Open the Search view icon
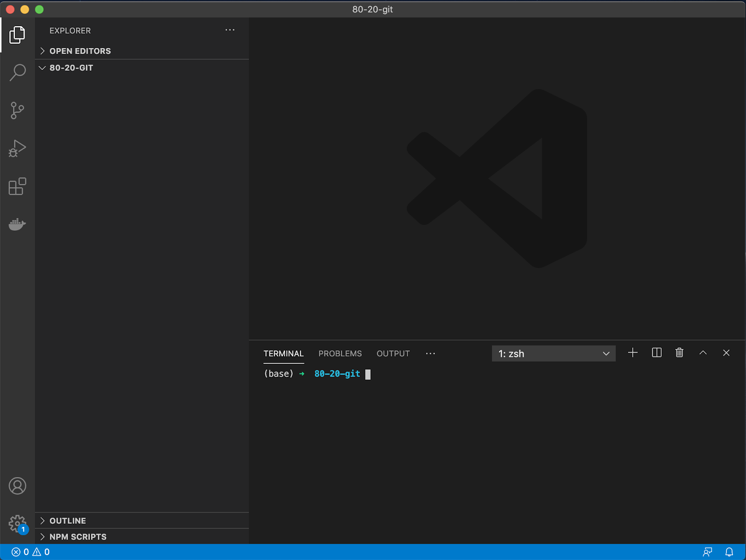Image resolution: width=746 pixels, height=560 pixels. (17, 73)
